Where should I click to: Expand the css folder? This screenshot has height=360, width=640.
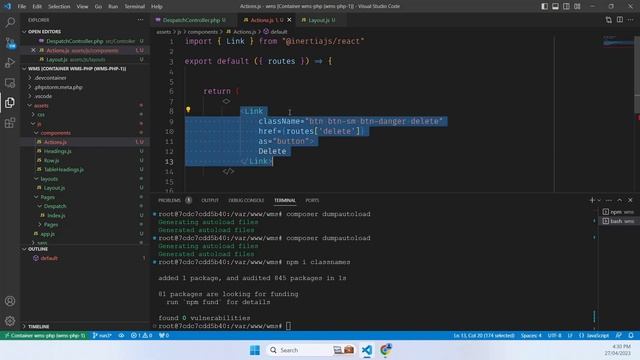[41, 115]
